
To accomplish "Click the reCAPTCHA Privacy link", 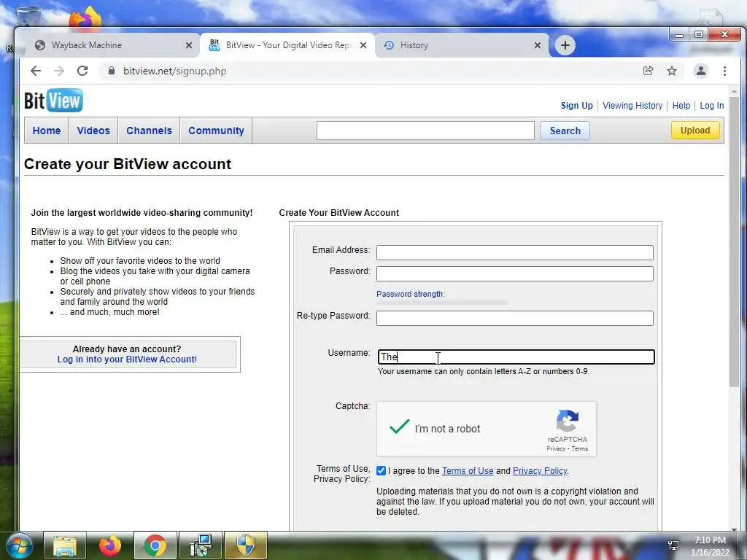I will coord(555,448).
